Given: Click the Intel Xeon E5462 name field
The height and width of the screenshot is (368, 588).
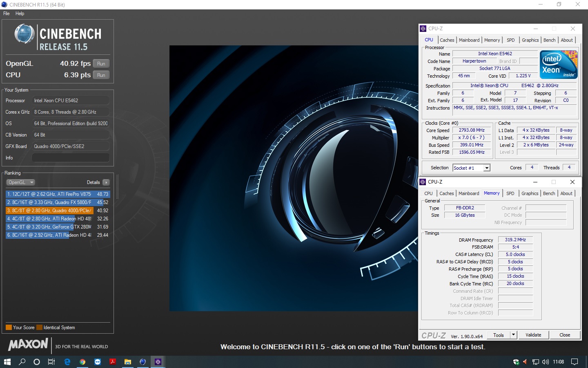Looking at the screenshot, I should (x=495, y=54).
